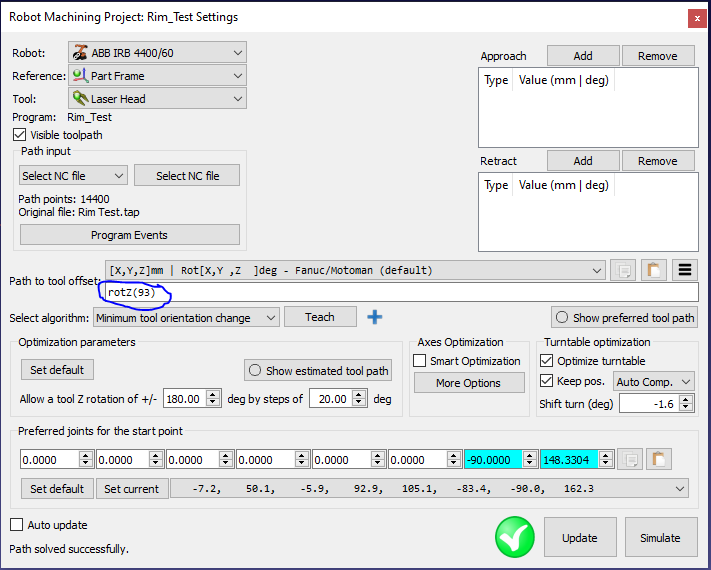Select Show preferred tool path radio button
Screen dimensions: 711x570
coord(562,318)
